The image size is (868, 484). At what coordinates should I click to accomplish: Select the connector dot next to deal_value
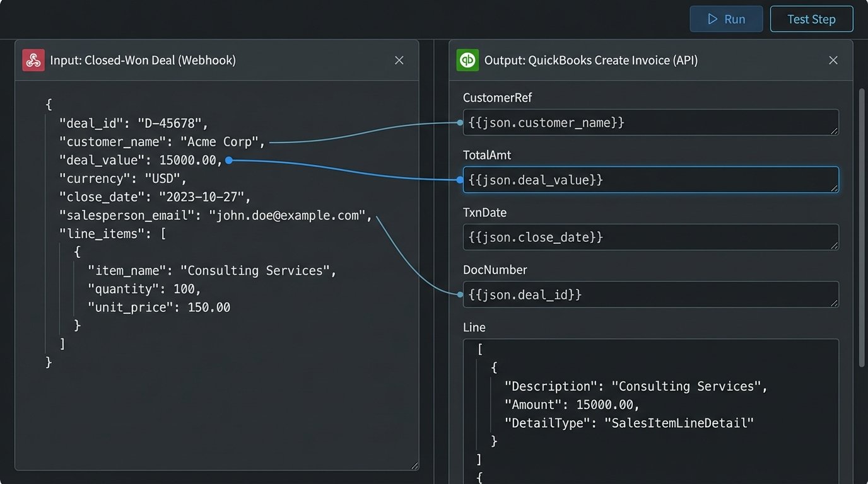click(x=229, y=161)
